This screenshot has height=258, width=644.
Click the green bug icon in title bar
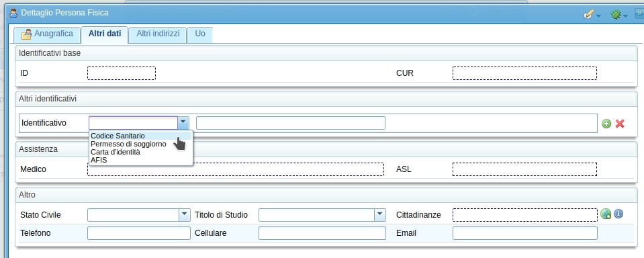point(615,15)
